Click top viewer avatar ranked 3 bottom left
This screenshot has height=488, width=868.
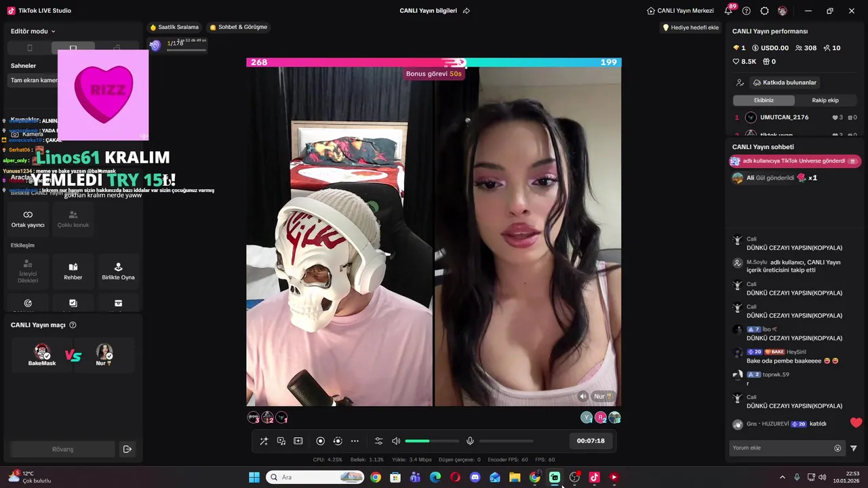(x=254, y=418)
